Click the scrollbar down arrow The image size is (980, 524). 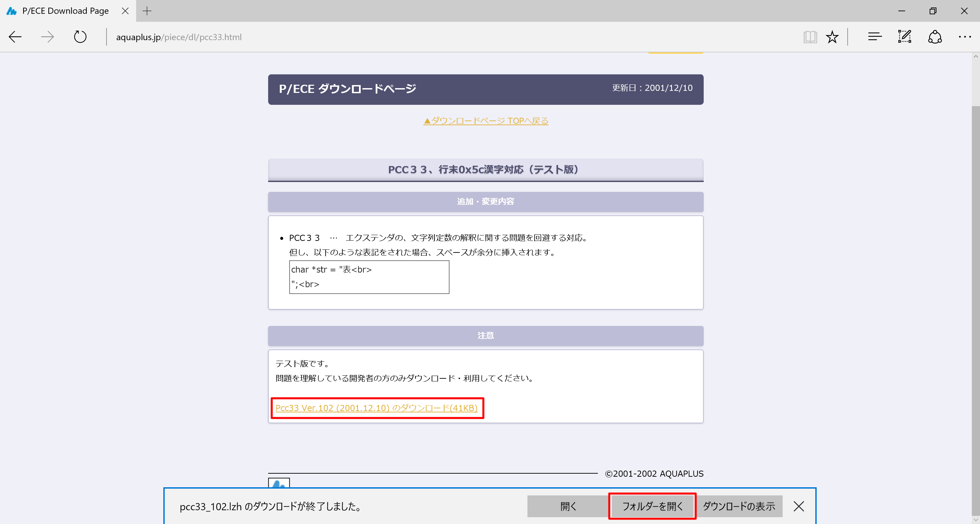click(976, 520)
